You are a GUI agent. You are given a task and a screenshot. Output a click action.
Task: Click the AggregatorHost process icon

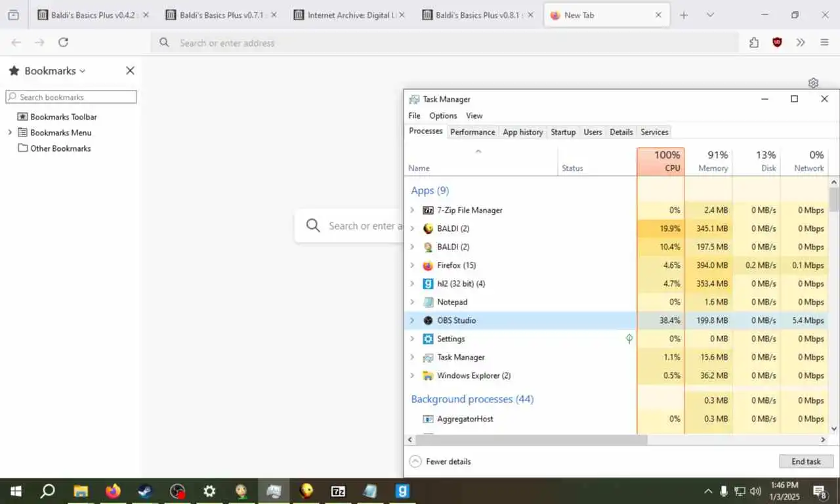pyautogui.click(x=428, y=419)
